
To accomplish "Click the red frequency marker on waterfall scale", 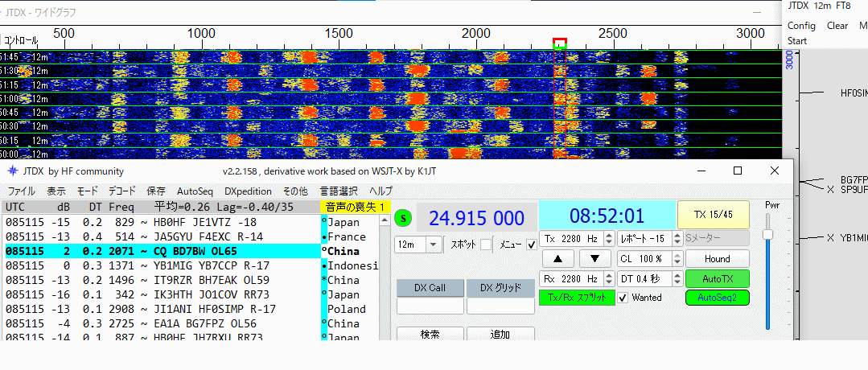I will 560,43.
